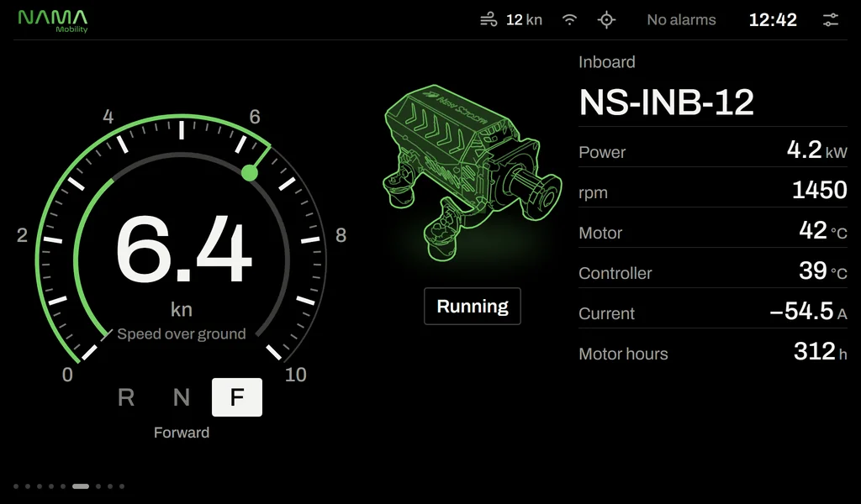The image size is (861, 504).
Task: Select Reverse gear R
Action: pos(126,397)
